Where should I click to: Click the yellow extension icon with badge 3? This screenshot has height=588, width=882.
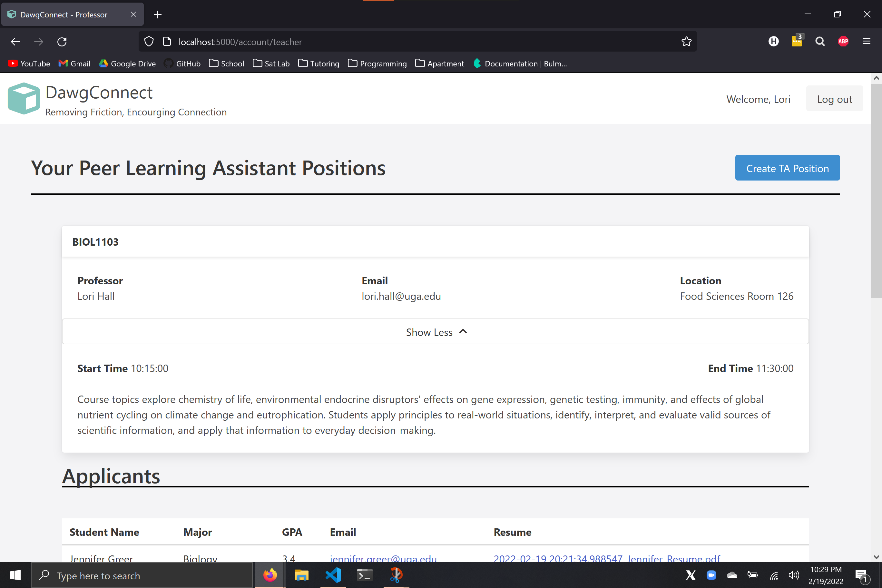(797, 41)
